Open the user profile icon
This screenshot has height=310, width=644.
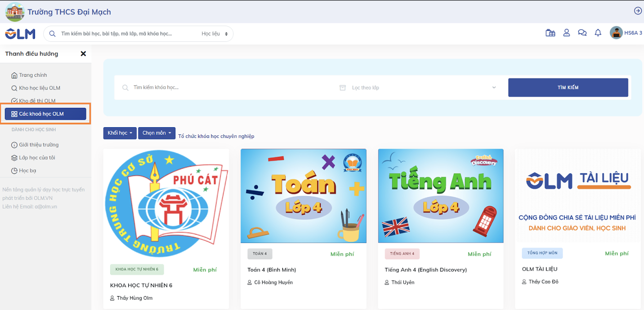(x=567, y=33)
